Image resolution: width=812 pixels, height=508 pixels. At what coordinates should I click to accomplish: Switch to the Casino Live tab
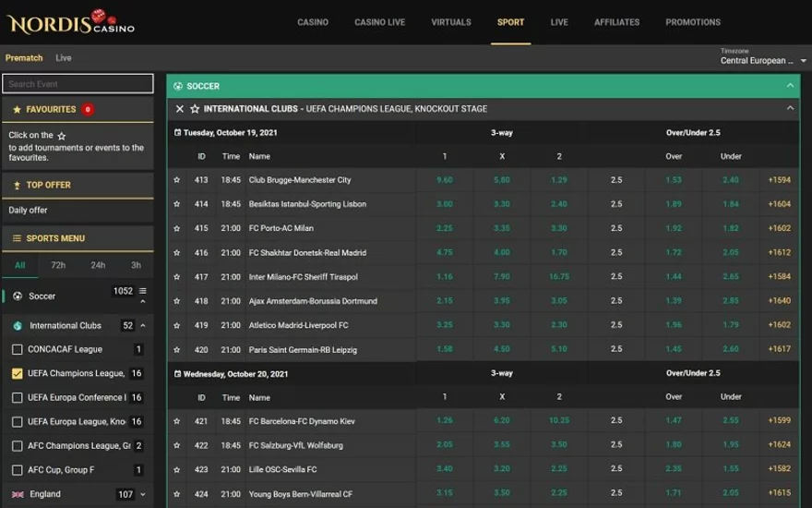click(x=379, y=22)
